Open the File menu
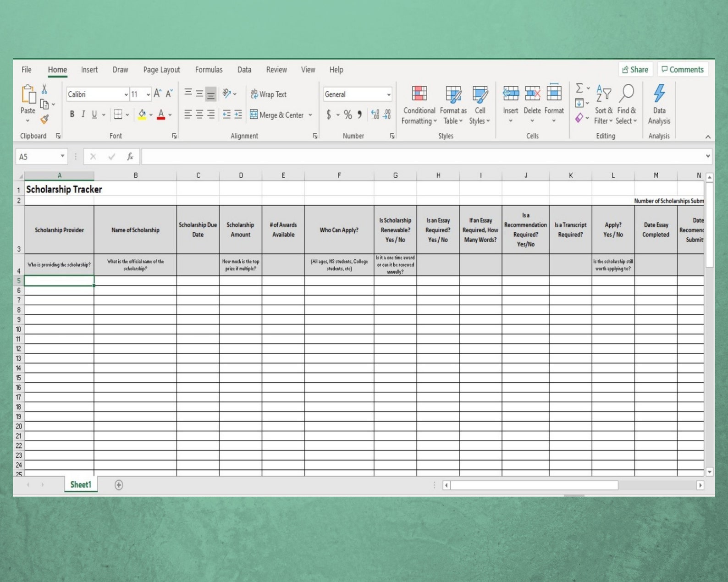Image resolution: width=728 pixels, height=582 pixels. 27,70
